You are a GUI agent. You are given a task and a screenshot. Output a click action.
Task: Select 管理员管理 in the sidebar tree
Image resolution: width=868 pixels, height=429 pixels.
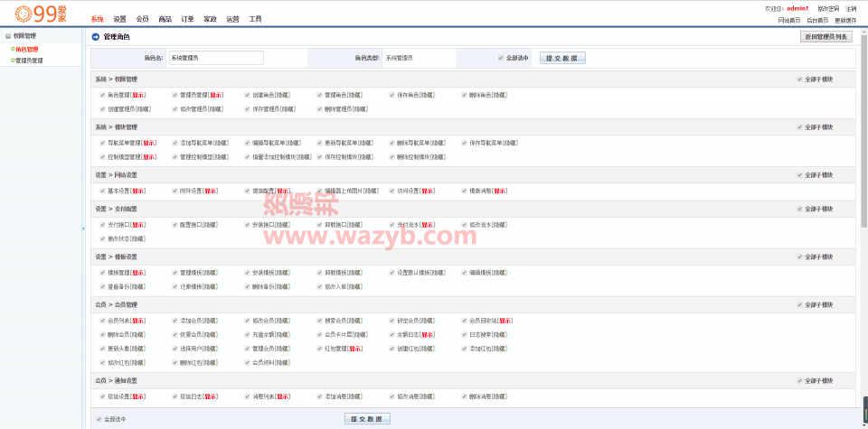click(x=29, y=61)
